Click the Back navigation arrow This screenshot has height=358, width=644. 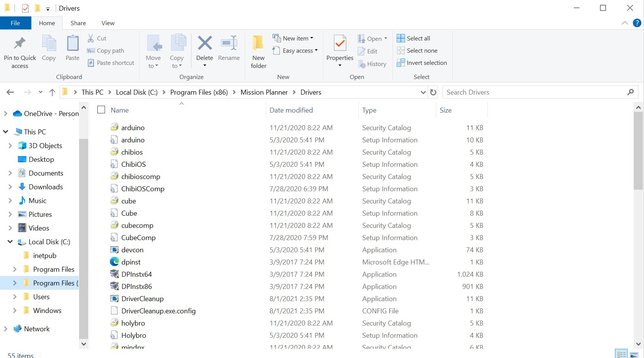(x=10, y=92)
